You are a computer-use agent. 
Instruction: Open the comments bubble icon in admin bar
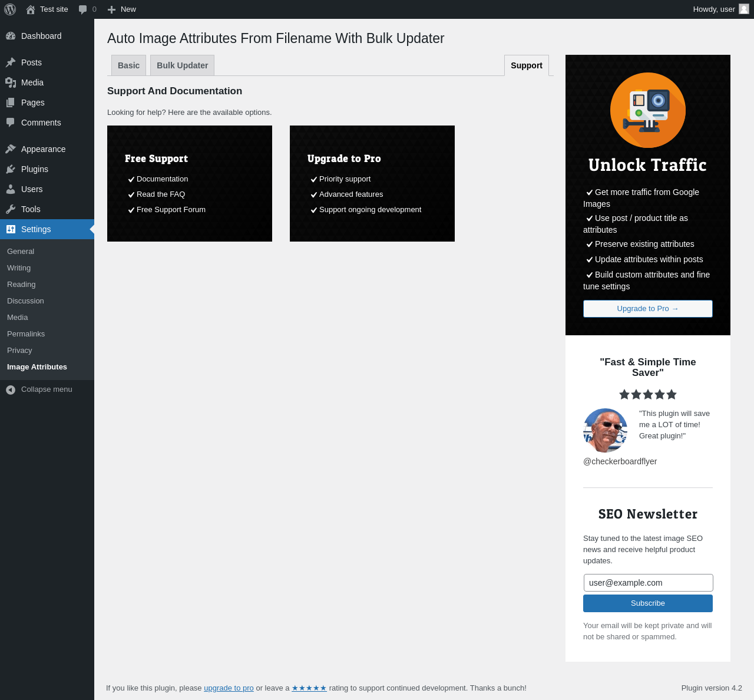tap(83, 9)
